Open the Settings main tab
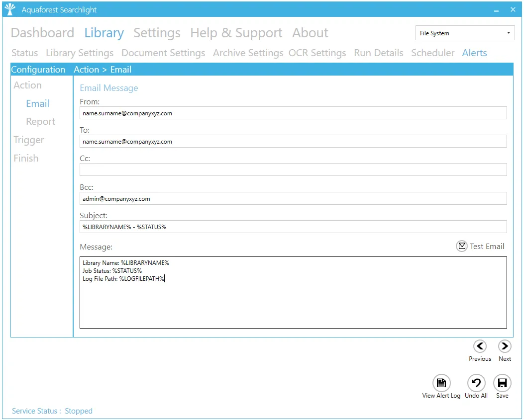This screenshot has width=524, height=420. (x=157, y=33)
